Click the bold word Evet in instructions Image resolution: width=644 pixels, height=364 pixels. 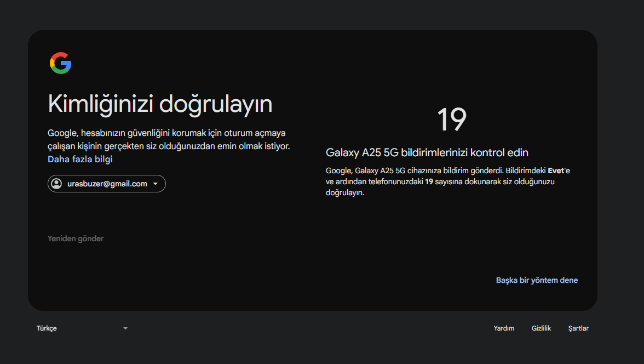[x=556, y=170]
